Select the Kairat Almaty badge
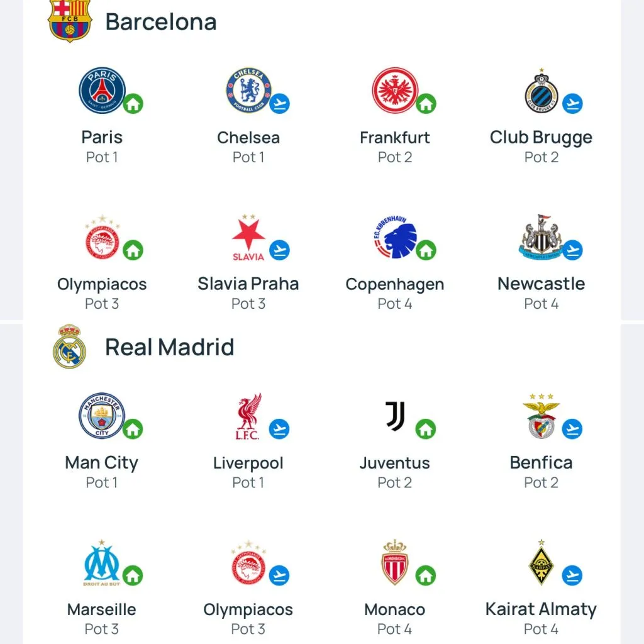Viewport: 644px width, 644px height. pyautogui.click(x=541, y=563)
